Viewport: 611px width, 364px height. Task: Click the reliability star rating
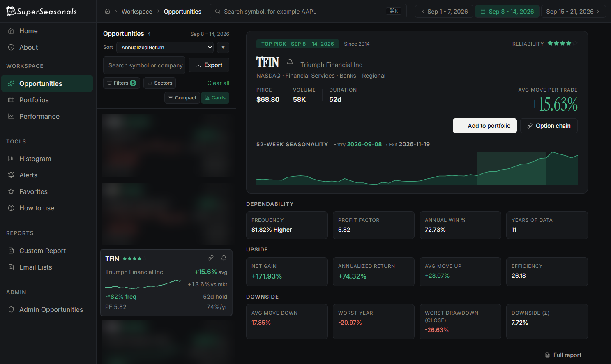tap(563, 43)
